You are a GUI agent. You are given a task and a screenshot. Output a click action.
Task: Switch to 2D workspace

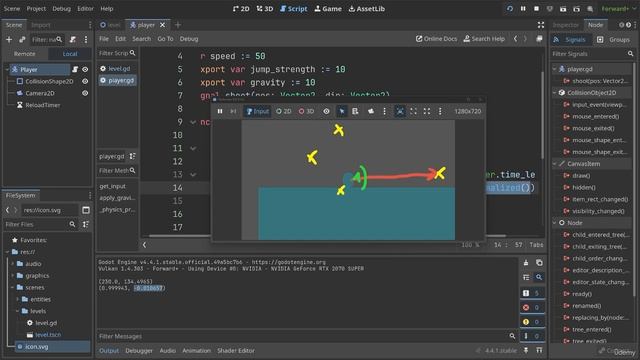click(x=241, y=9)
